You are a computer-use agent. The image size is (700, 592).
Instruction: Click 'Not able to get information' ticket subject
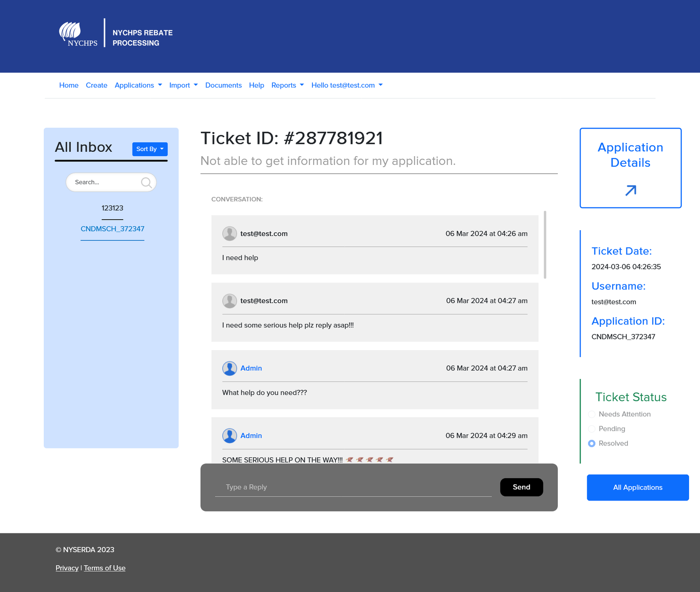click(x=328, y=161)
